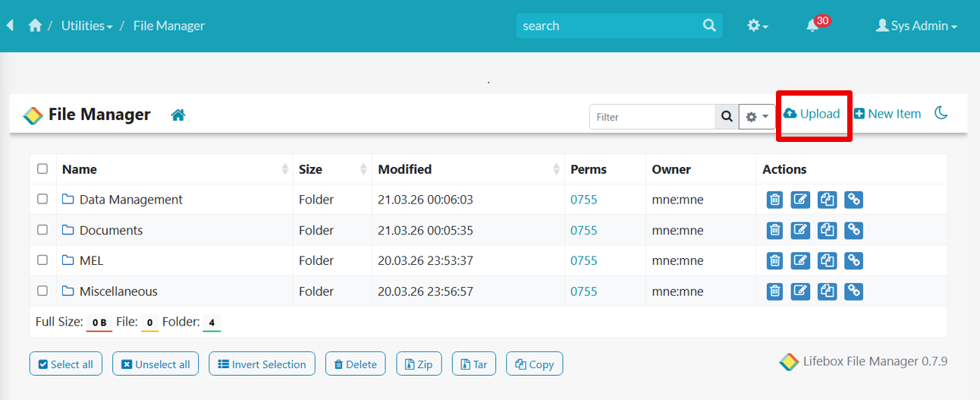Viewport: 980px width, 400px height.
Task: Click the File Manager breadcrumb item
Action: pos(169,26)
